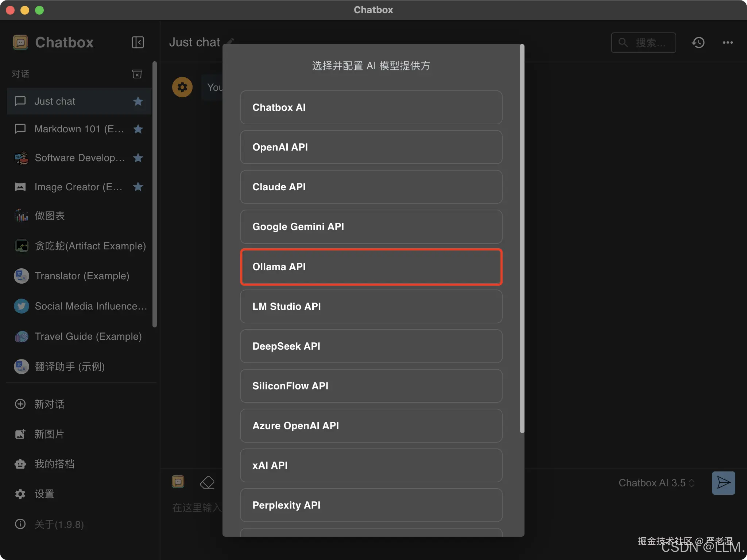This screenshot has height=560, width=747.
Task: Open the three-dots more options menu
Action: click(x=728, y=43)
